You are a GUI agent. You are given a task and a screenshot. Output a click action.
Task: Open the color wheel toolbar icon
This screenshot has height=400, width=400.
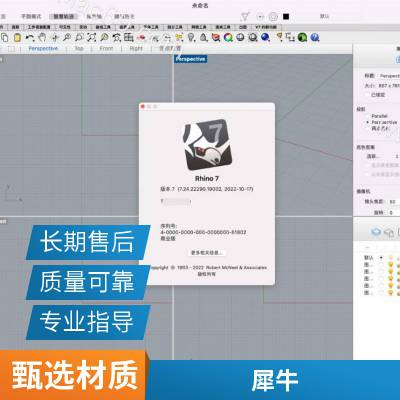(228, 37)
